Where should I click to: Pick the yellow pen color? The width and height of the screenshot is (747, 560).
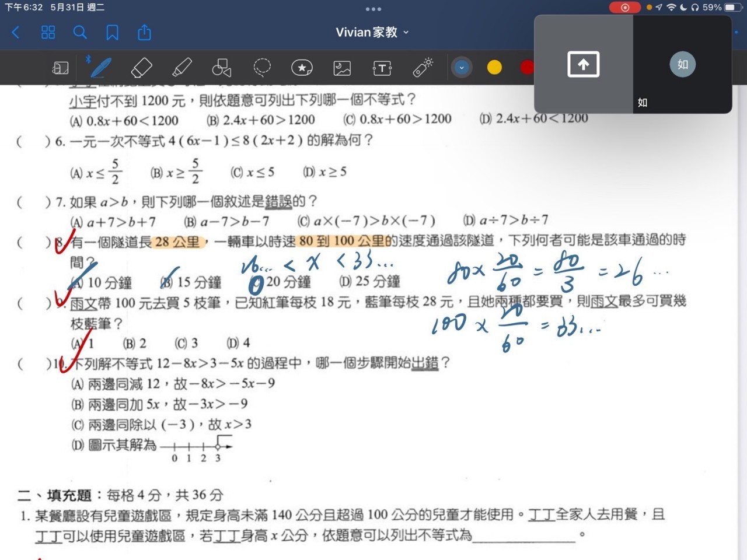(494, 68)
